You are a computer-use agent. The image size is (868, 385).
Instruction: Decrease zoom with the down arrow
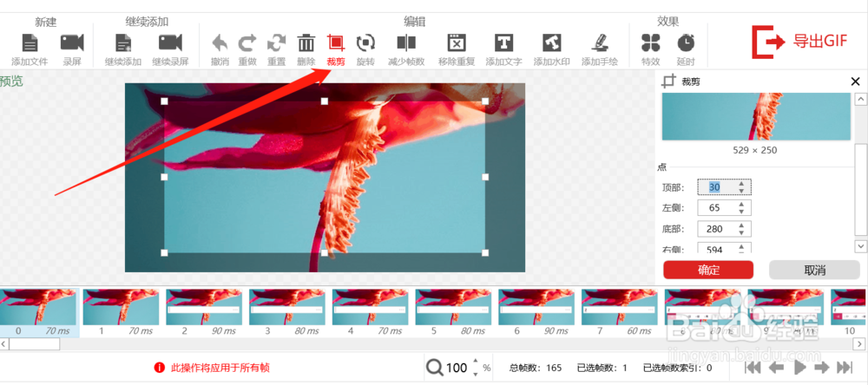(x=475, y=374)
